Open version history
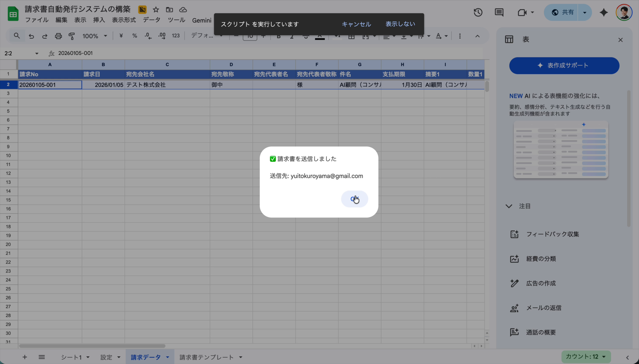639x364 pixels. click(478, 12)
